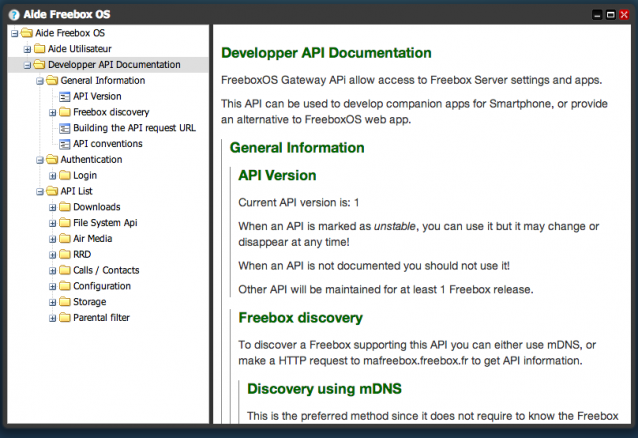Select the Air Media tree label
This screenshot has width=638, height=438.
coord(93,239)
